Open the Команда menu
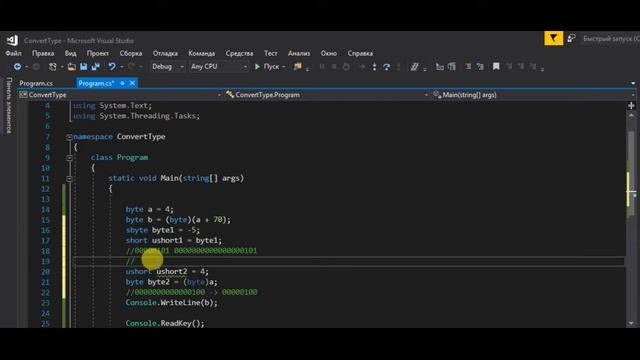The image size is (640, 360). (x=201, y=53)
